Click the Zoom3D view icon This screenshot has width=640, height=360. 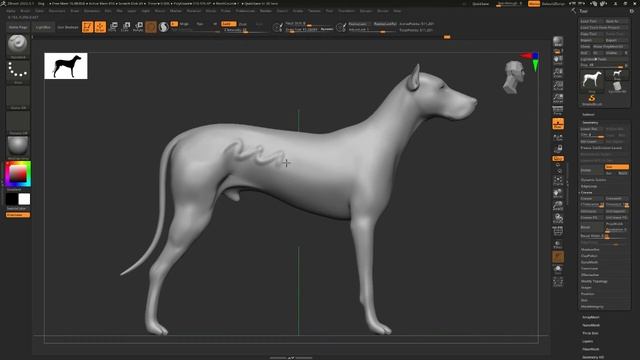[x=558, y=206]
